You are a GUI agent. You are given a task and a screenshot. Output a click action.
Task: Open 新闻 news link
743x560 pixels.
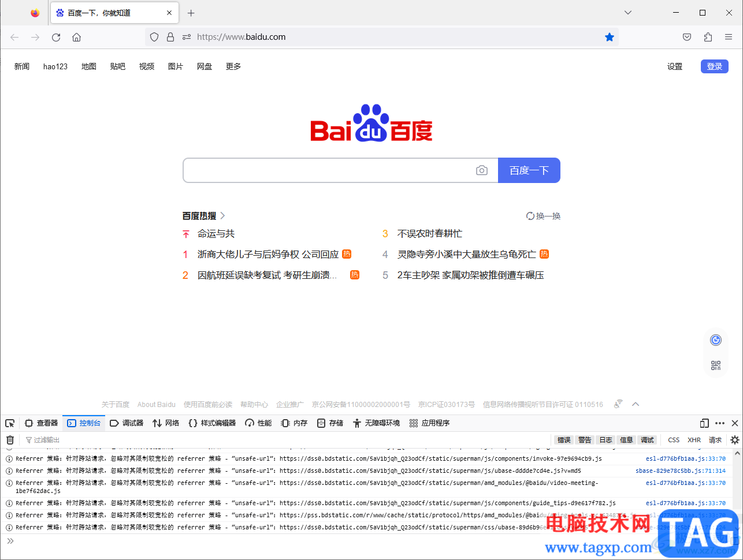22,66
